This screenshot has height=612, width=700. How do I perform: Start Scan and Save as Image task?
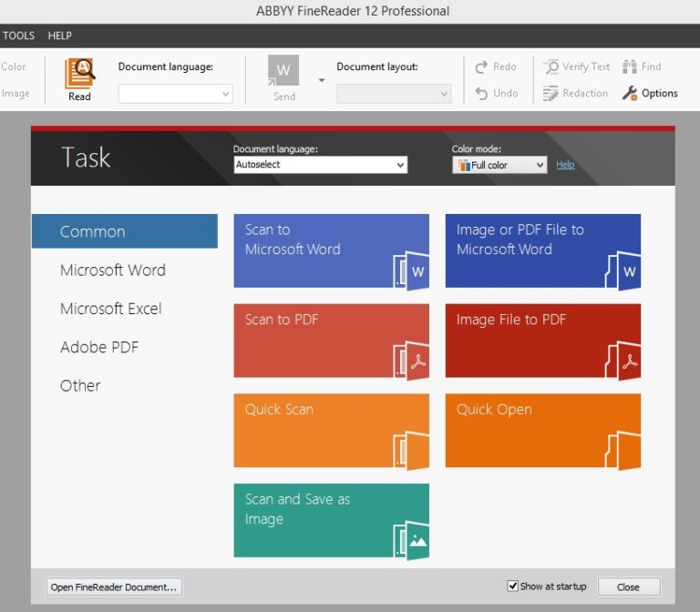(331, 521)
